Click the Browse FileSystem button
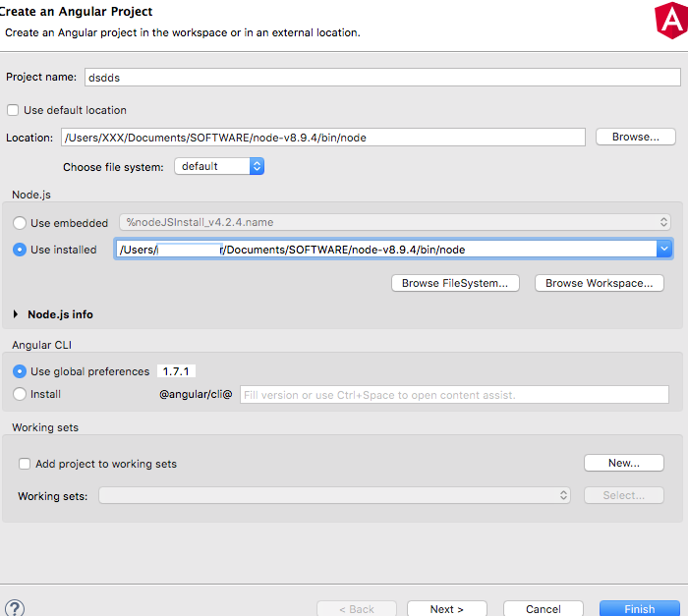The image size is (688, 616). pos(455,283)
